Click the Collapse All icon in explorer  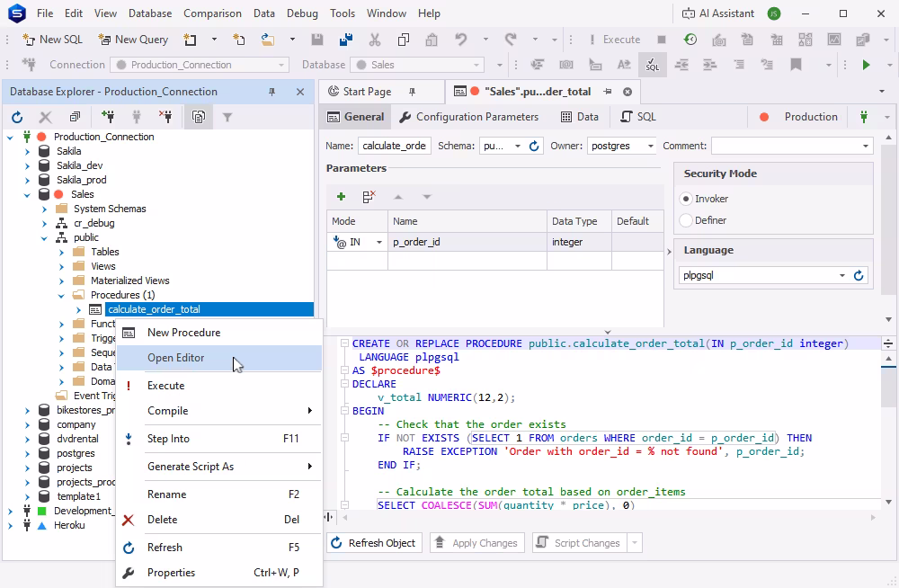[x=75, y=117]
